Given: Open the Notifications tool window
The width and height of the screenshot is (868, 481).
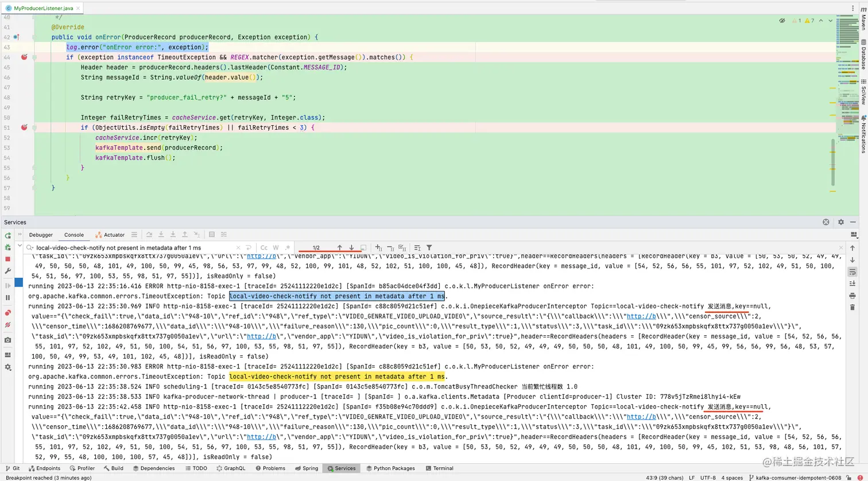Looking at the screenshot, I should 863,134.
